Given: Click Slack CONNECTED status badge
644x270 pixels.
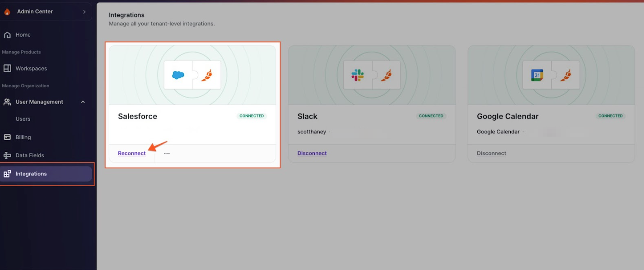Looking at the screenshot, I should coord(431,116).
